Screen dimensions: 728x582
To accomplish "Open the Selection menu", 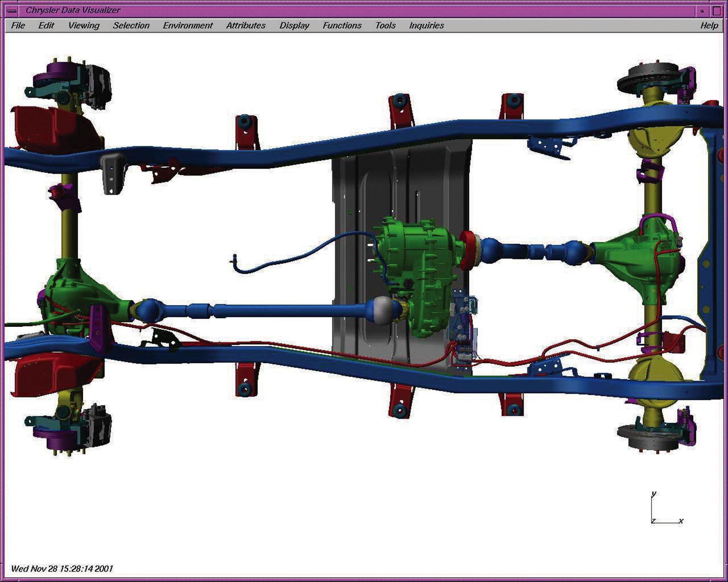I will (x=131, y=26).
